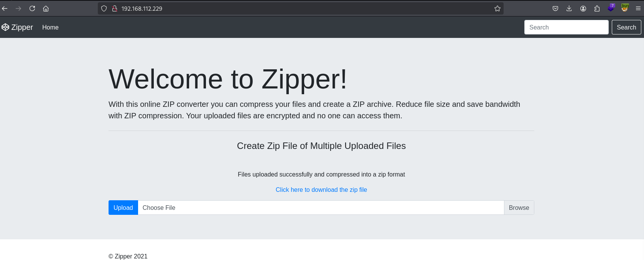Open the Home navigation item
644x260 pixels.
coord(50,27)
